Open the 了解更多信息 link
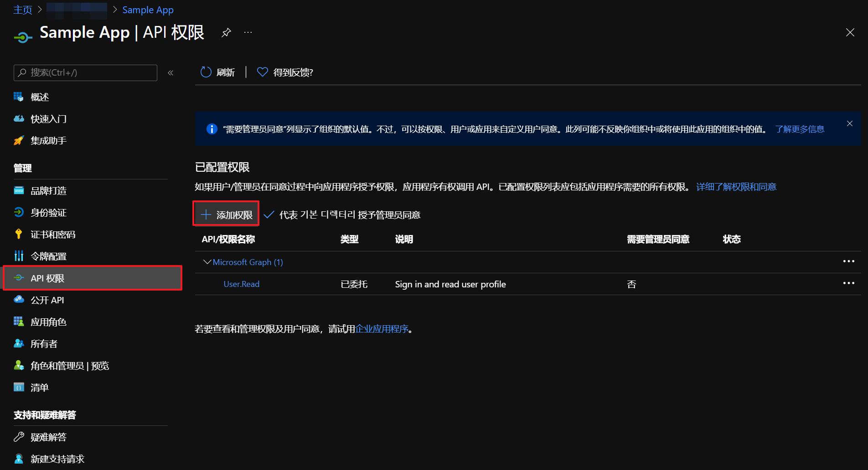Image resolution: width=868 pixels, height=470 pixels. [800, 129]
